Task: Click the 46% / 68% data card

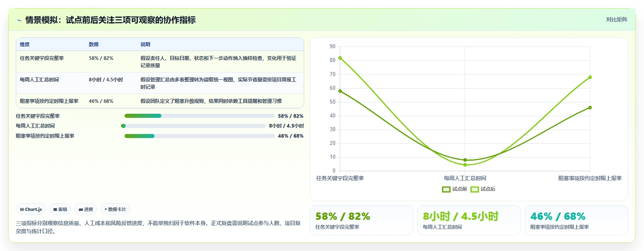Action: point(576,220)
